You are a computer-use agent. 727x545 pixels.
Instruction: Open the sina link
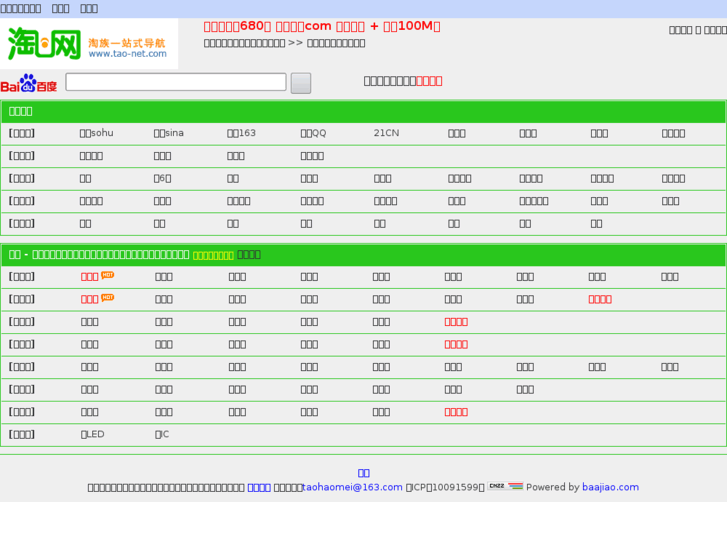pos(168,133)
